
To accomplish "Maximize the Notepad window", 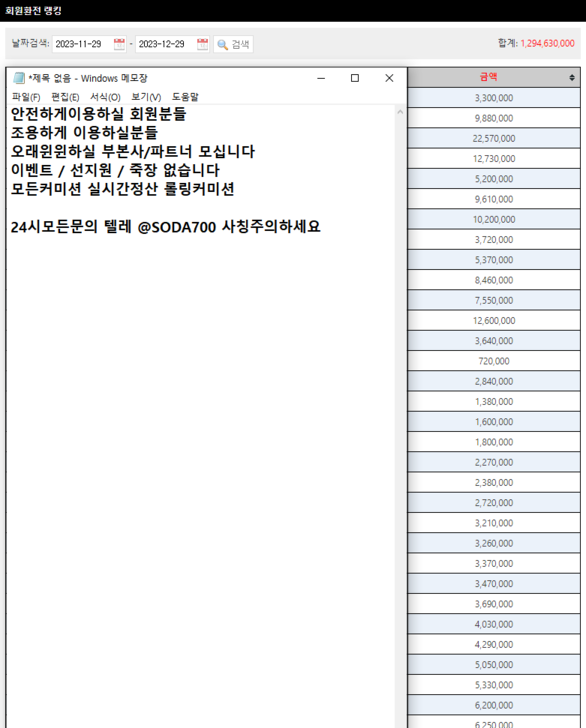I will tap(355, 78).
